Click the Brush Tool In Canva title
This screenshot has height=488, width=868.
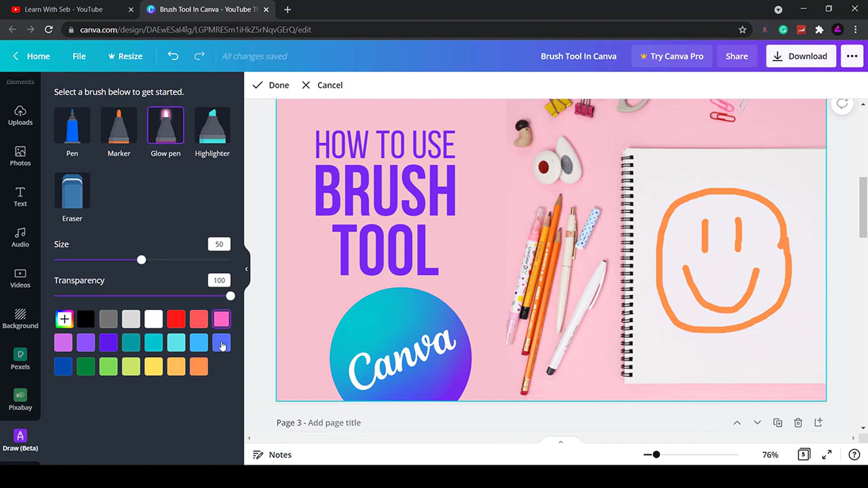579,56
